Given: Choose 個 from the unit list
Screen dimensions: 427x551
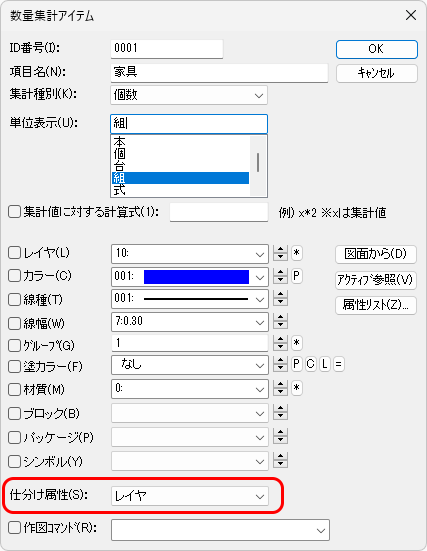Looking at the screenshot, I should 180,154.
